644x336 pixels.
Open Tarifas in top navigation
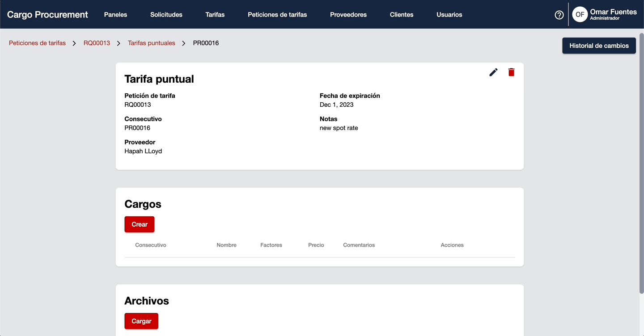click(x=215, y=15)
